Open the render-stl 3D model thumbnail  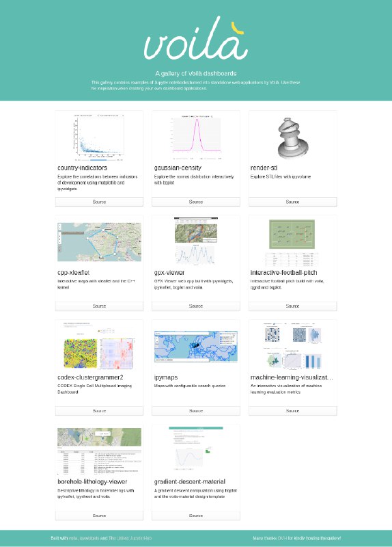tap(292, 137)
